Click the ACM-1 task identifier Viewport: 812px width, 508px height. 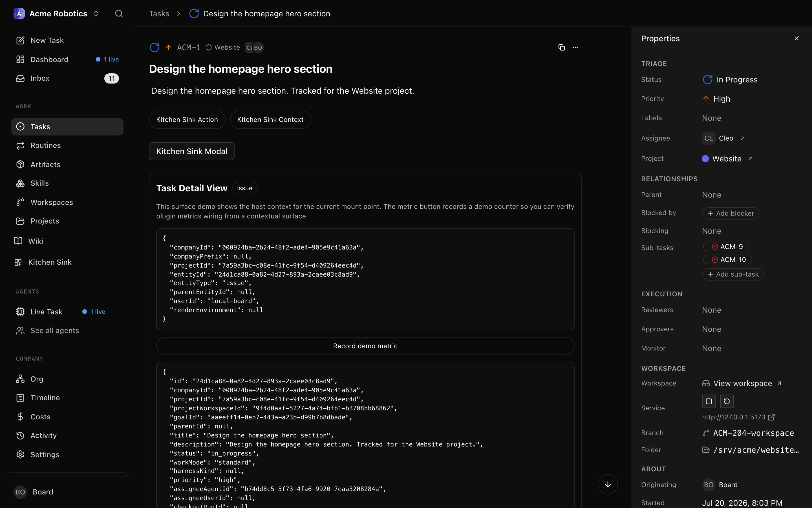(x=189, y=47)
